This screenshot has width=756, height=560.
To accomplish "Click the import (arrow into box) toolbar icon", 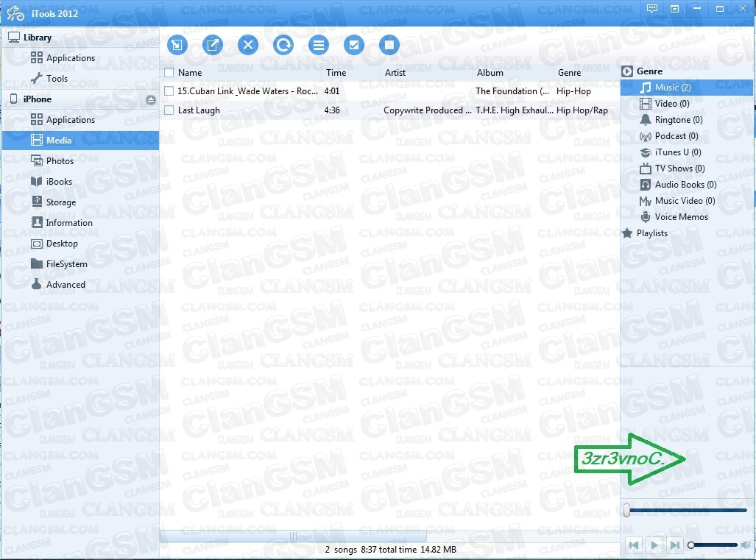I will click(x=177, y=45).
